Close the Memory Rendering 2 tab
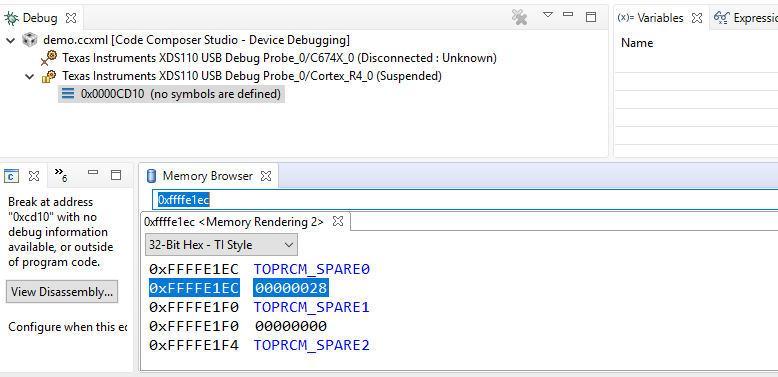This screenshot has width=778, height=377. click(338, 221)
